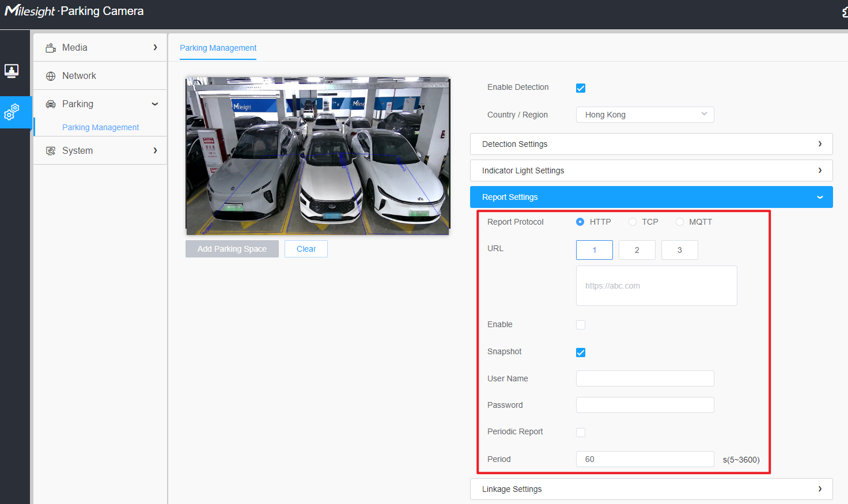This screenshot has height=504, width=848.
Task: Select the settings gear sidebar icon
Action: (x=12, y=112)
